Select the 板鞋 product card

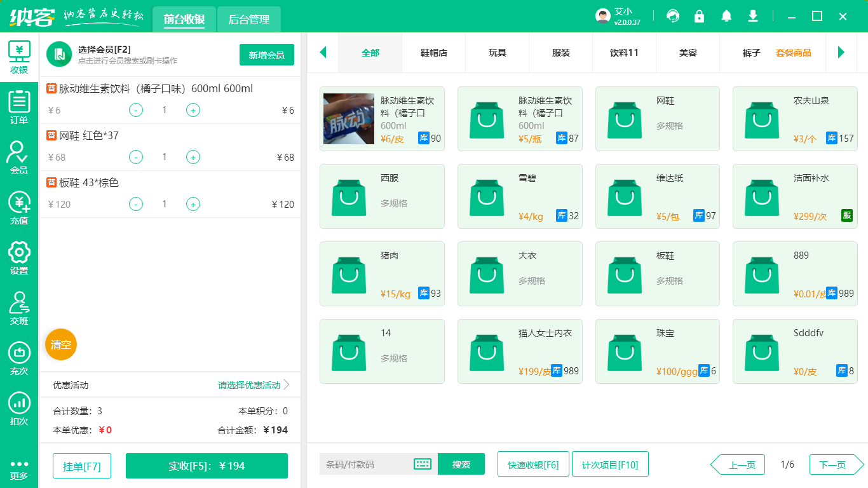coord(658,274)
